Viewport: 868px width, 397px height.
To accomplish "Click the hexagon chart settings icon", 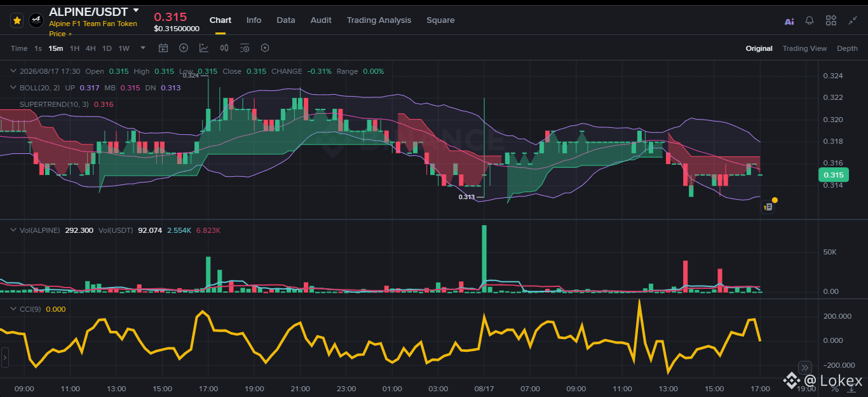I will (265, 48).
